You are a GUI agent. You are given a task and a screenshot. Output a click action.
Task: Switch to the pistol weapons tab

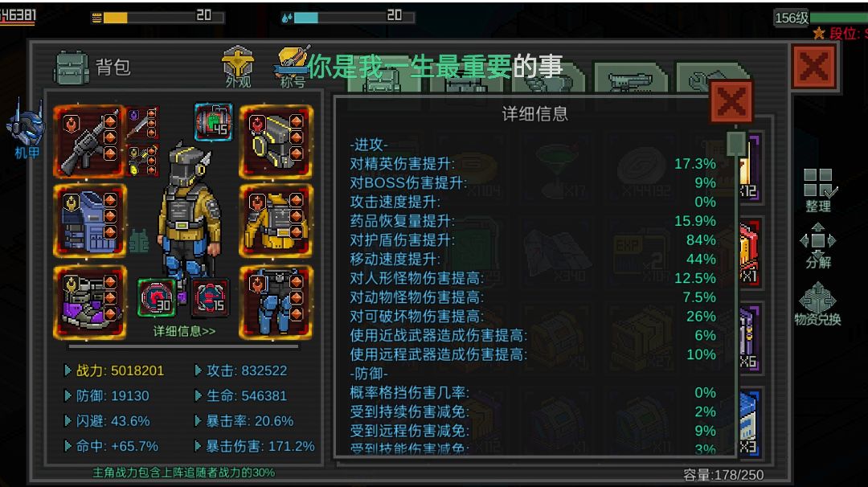click(x=631, y=79)
